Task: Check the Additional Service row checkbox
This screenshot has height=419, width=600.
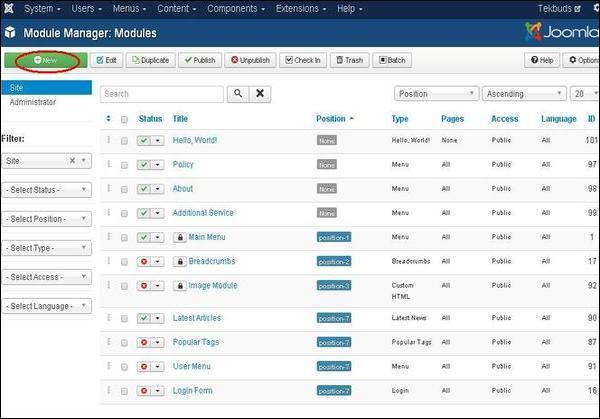Action: coord(124,214)
